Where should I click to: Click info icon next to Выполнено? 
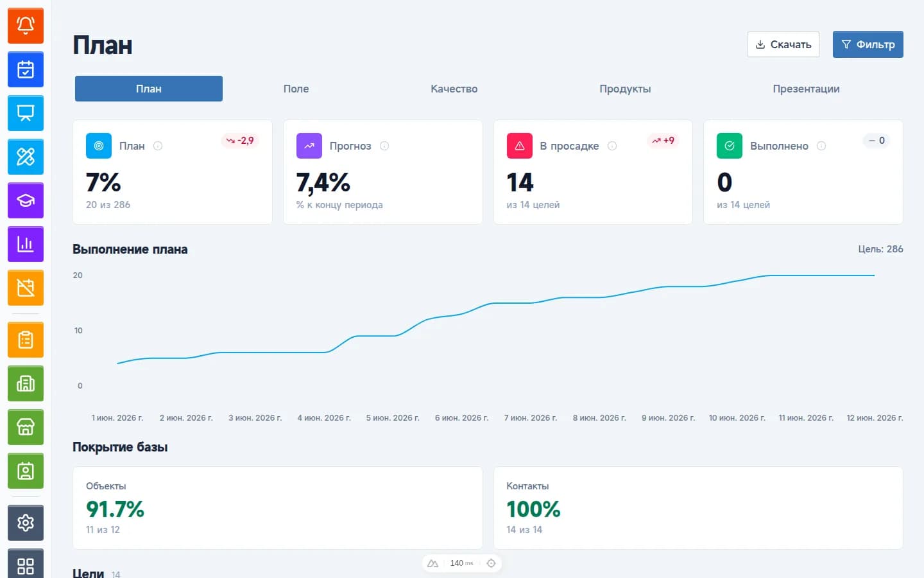[x=821, y=146]
